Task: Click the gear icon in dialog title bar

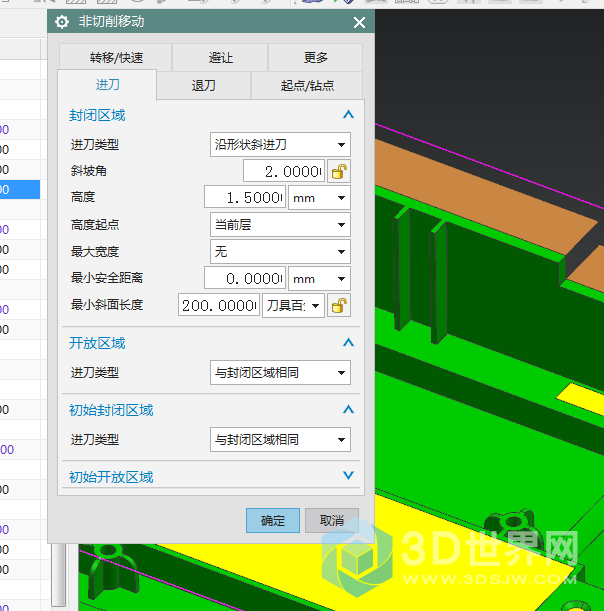Action: pos(62,22)
